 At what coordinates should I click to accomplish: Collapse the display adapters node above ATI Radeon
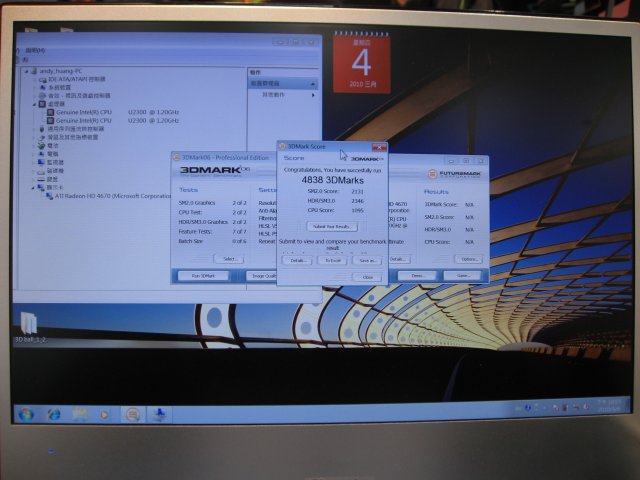pyautogui.click(x=33, y=188)
